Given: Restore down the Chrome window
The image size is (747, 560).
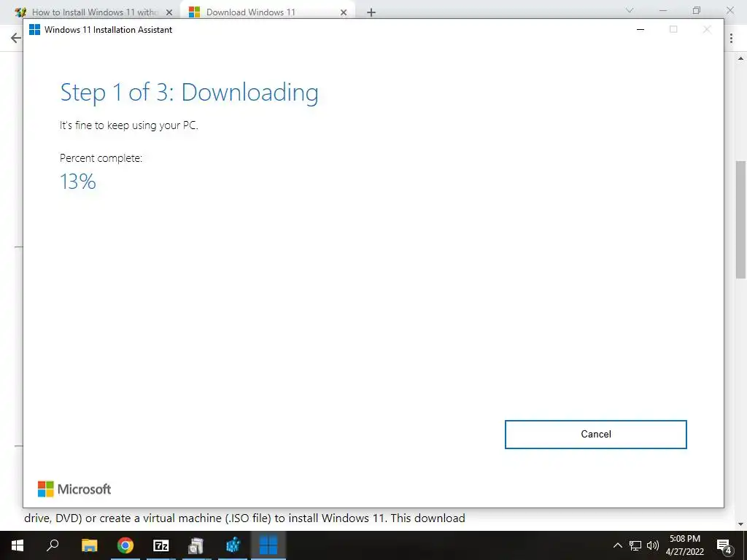Looking at the screenshot, I should (697, 10).
